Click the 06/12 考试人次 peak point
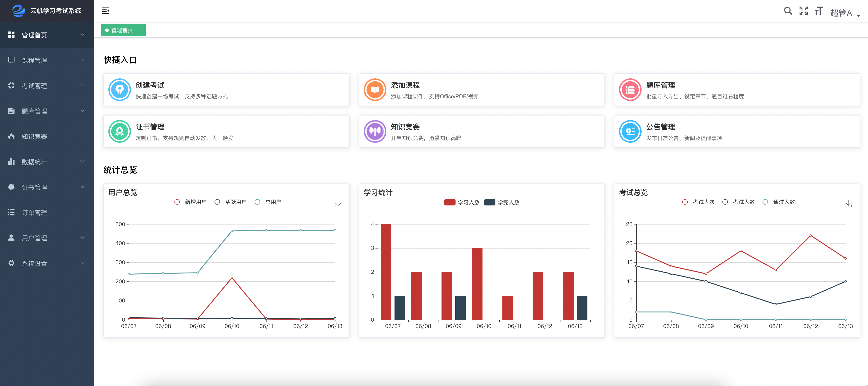 [x=810, y=235]
